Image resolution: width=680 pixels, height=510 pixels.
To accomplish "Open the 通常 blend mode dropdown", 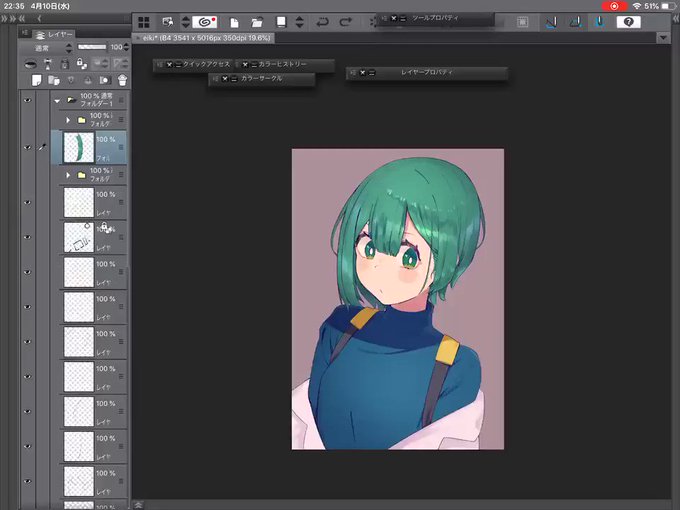I will point(47,48).
